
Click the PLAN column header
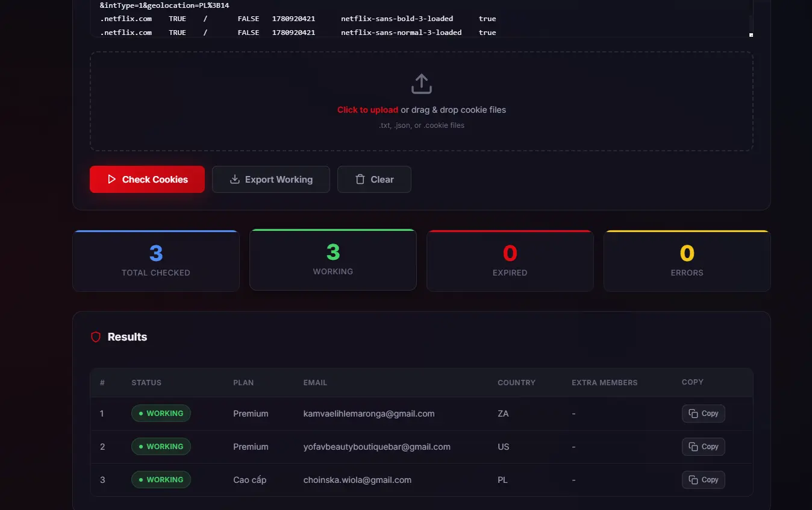243,383
